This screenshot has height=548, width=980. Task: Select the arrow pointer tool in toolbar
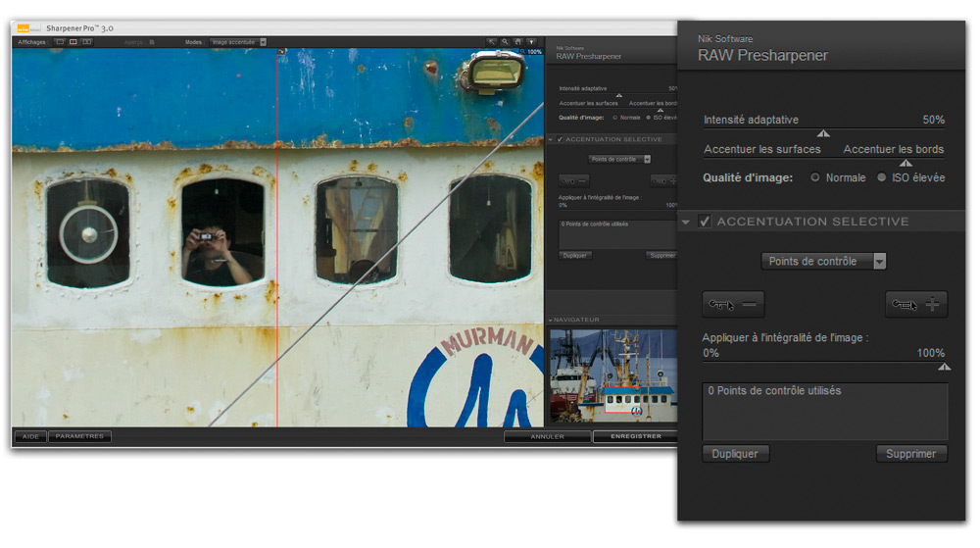pyautogui.click(x=492, y=42)
